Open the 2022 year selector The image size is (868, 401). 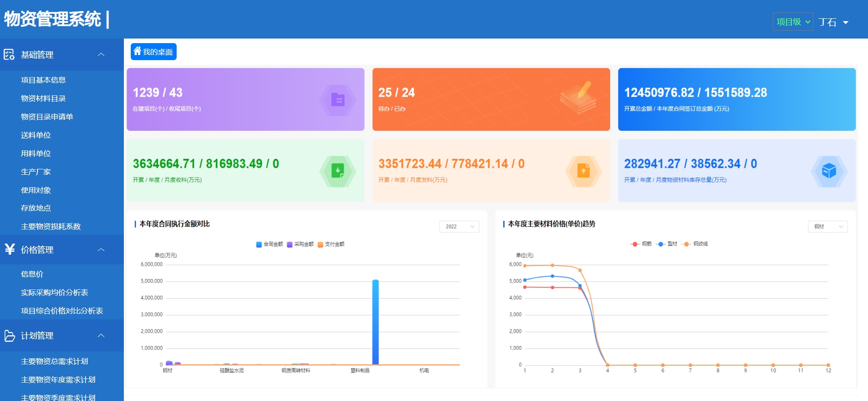[459, 227]
